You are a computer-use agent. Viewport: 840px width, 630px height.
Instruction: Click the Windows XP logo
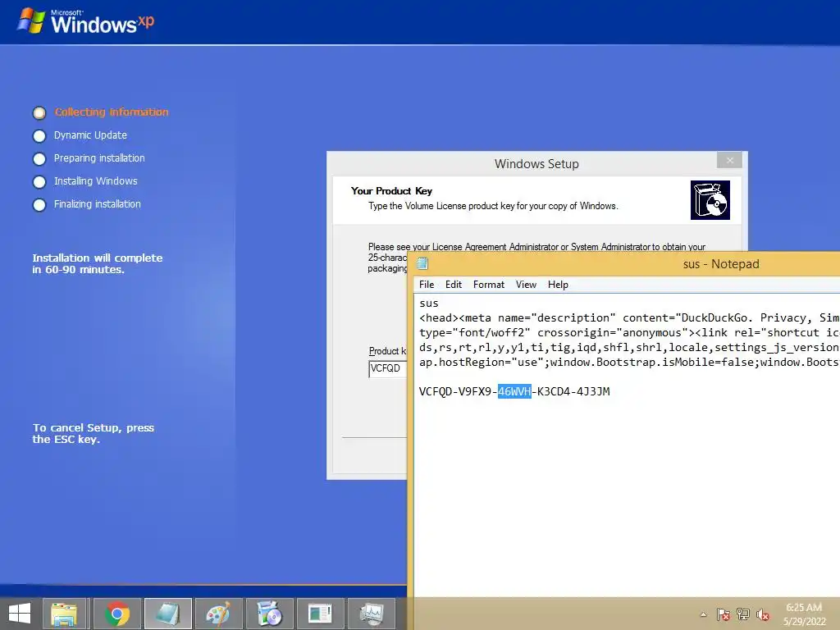tap(85, 21)
